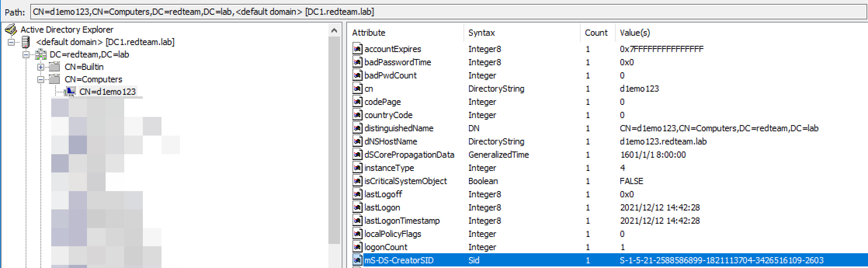Click the instanceType attribute icon
The width and height of the screenshot is (868, 268).
click(x=357, y=167)
